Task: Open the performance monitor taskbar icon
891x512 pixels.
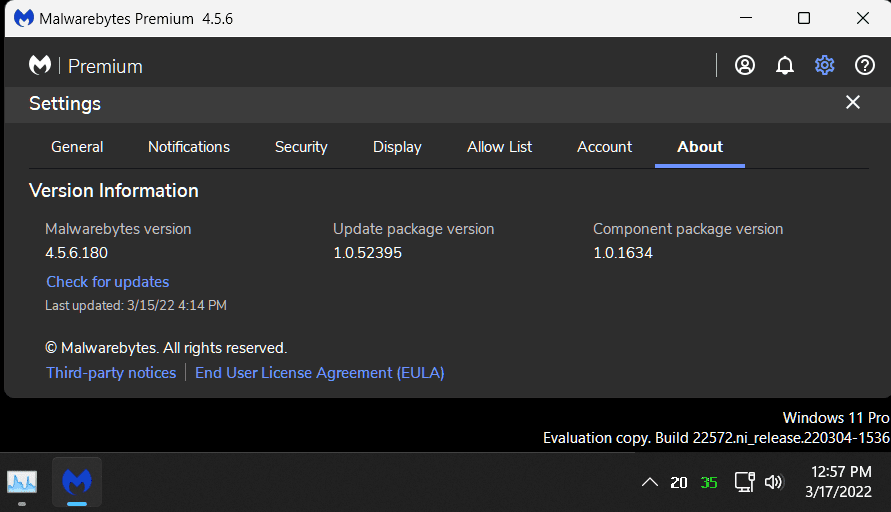Action: tap(22, 482)
